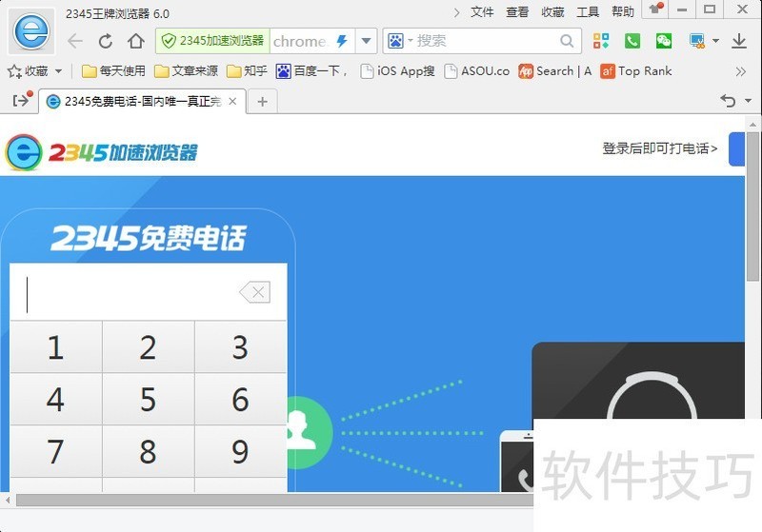Click the 2345加速浏览器 page logo
Image resolution: width=762 pixels, height=532 pixels.
coord(101,152)
